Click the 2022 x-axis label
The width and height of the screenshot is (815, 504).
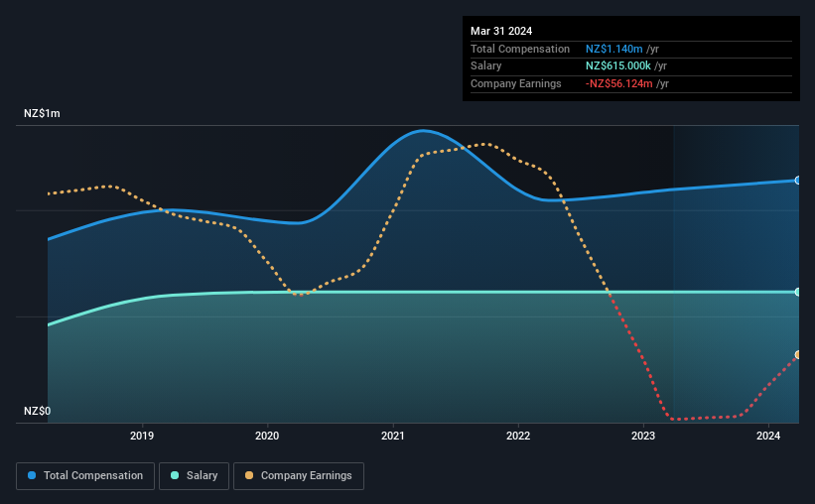click(x=518, y=436)
